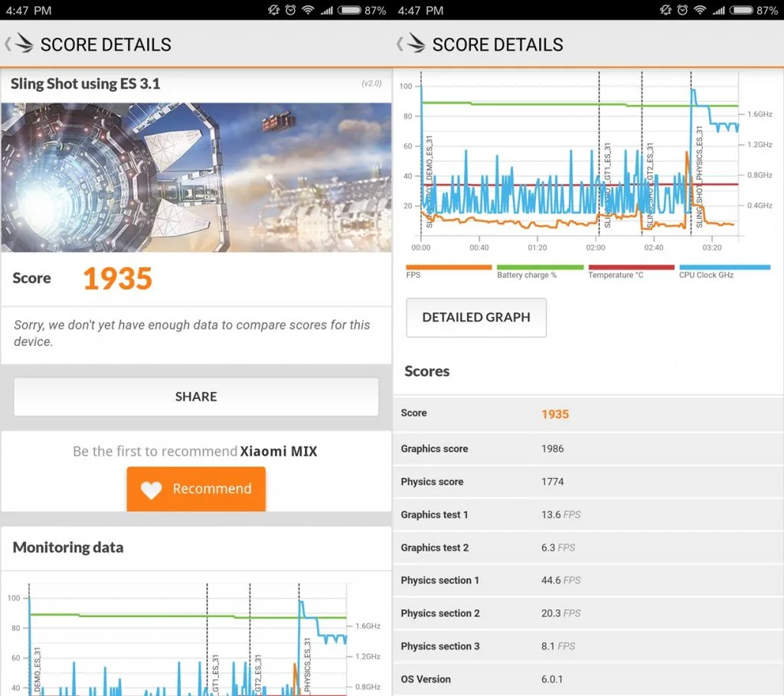The height and width of the screenshot is (696, 784).
Task: Tap the signal bars icon in right status bar
Action: coord(718,10)
